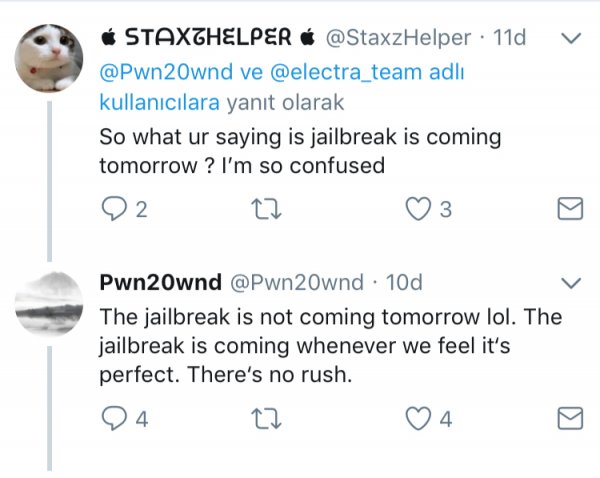Click the 11d timestamp on StaxzHelper's tweet
Viewport: 600px width, 478px height.
point(510,38)
